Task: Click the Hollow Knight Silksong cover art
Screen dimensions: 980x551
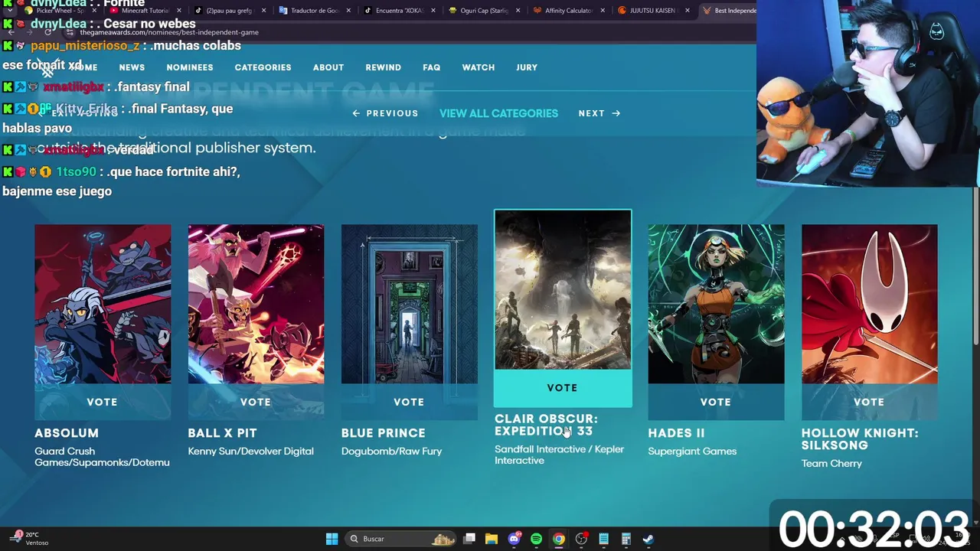Action: pos(869,304)
